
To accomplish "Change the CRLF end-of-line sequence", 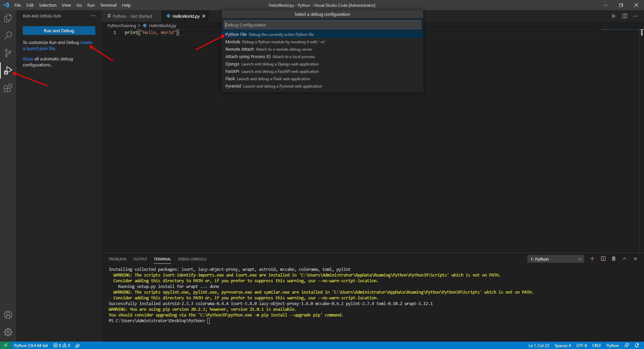I will (x=596, y=345).
